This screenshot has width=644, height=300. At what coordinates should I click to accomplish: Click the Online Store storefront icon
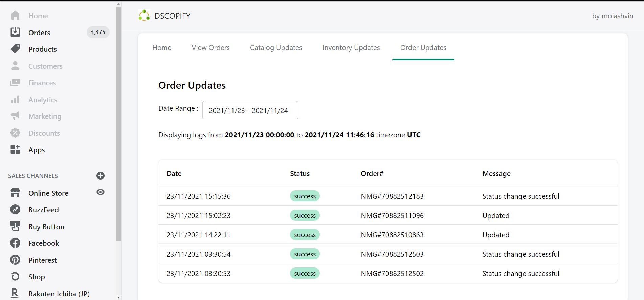[x=15, y=193]
